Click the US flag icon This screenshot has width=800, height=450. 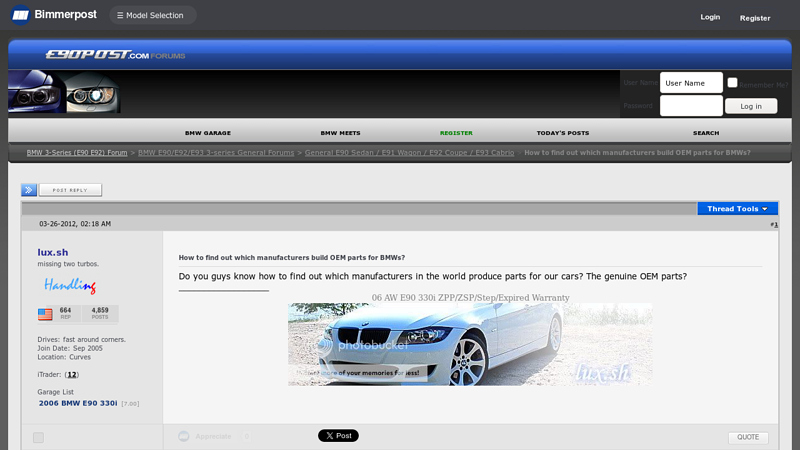click(x=45, y=314)
